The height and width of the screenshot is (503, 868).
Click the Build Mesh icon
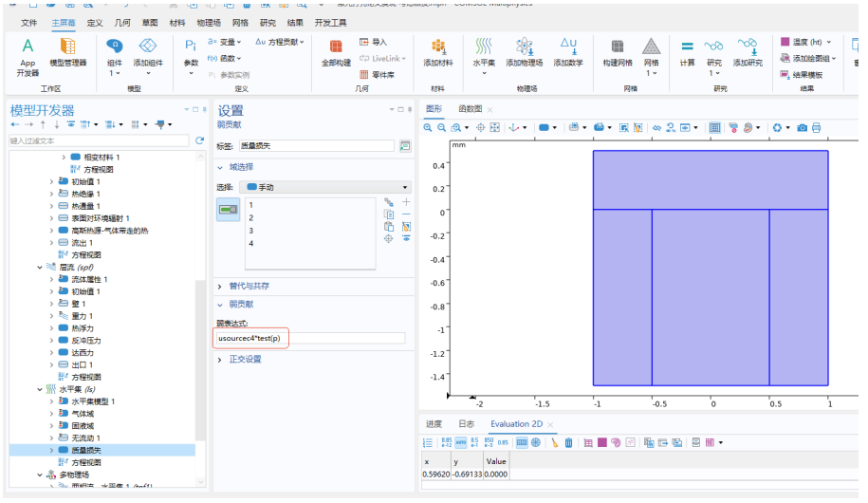click(618, 52)
